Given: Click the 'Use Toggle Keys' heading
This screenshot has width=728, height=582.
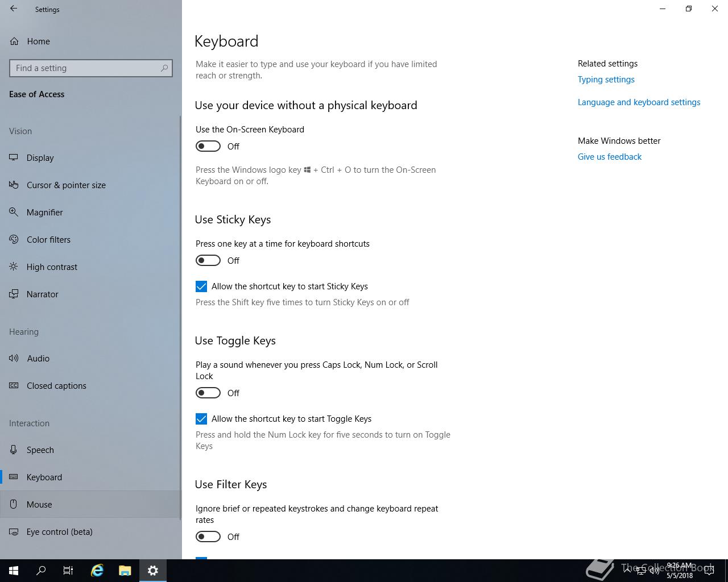Looking at the screenshot, I should coord(235,340).
